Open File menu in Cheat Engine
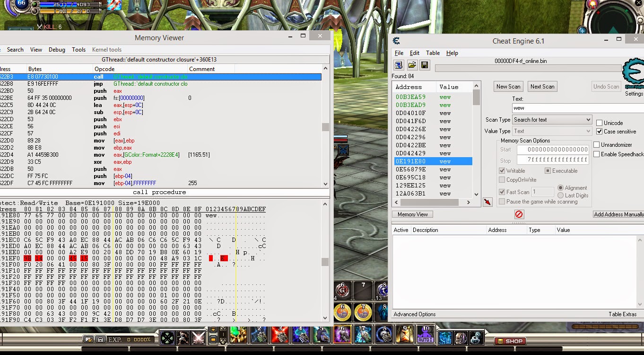This screenshot has height=355, width=644. click(x=399, y=53)
